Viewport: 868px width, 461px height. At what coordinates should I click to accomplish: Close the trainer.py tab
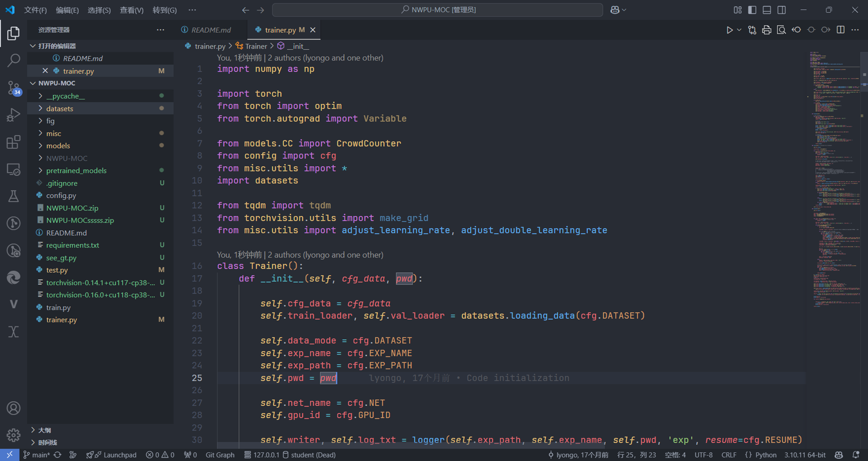pos(313,30)
